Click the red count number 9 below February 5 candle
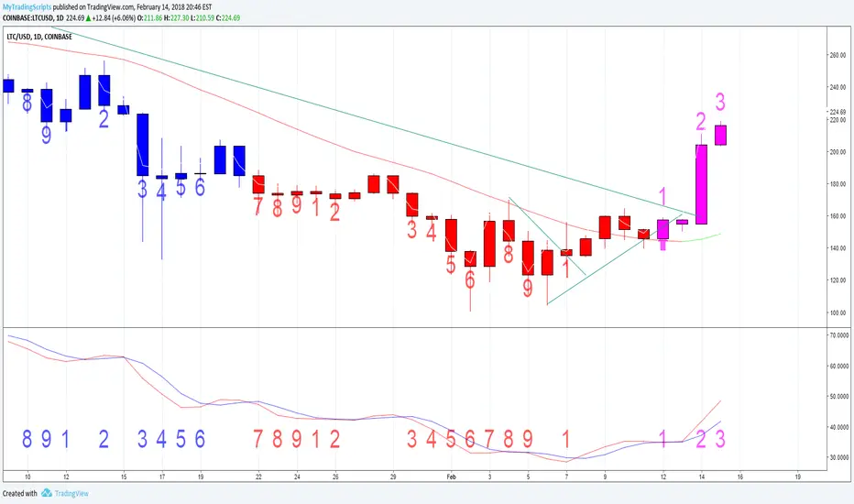 click(x=528, y=288)
